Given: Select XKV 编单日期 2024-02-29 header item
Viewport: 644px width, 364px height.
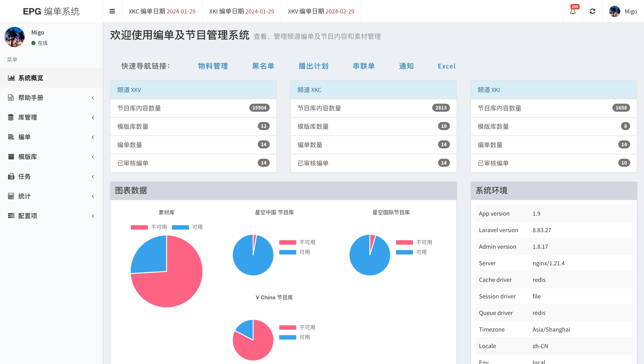Looking at the screenshot, I should 321,11.
